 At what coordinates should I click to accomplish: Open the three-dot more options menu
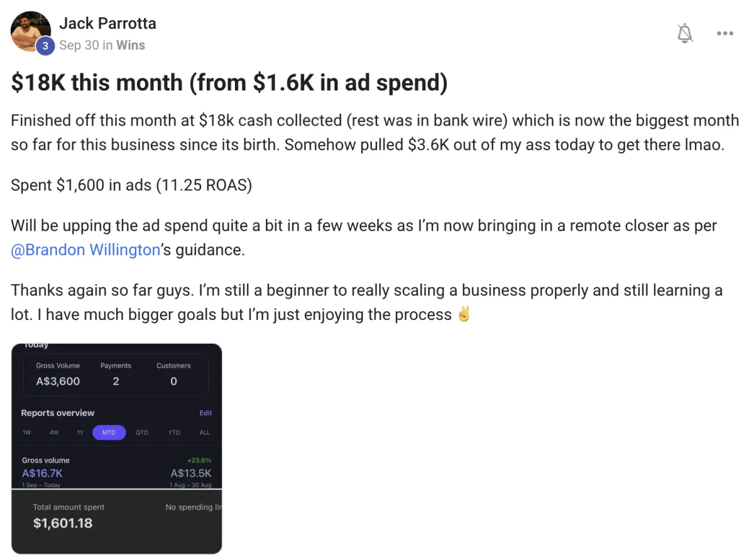pos(725,33)
